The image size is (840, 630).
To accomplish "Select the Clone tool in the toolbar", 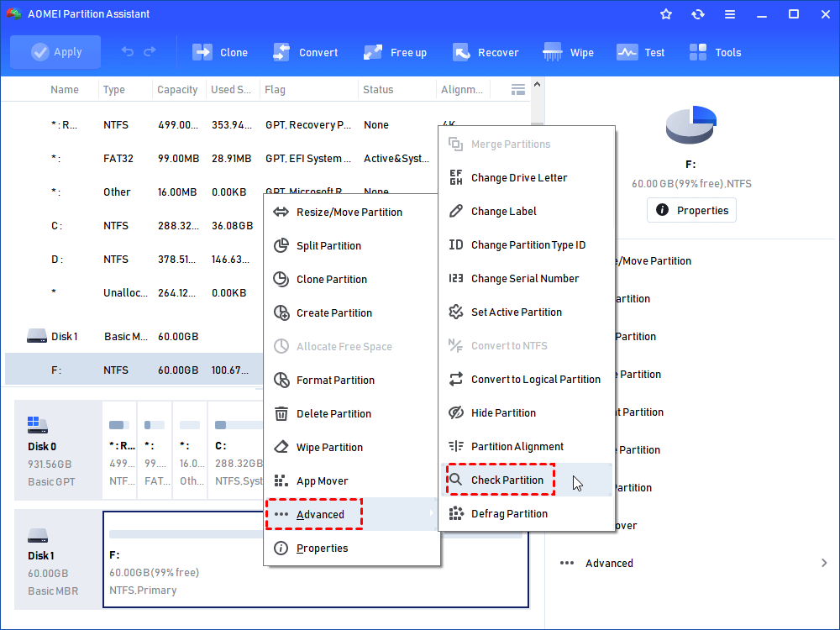I will click(220, 52).
